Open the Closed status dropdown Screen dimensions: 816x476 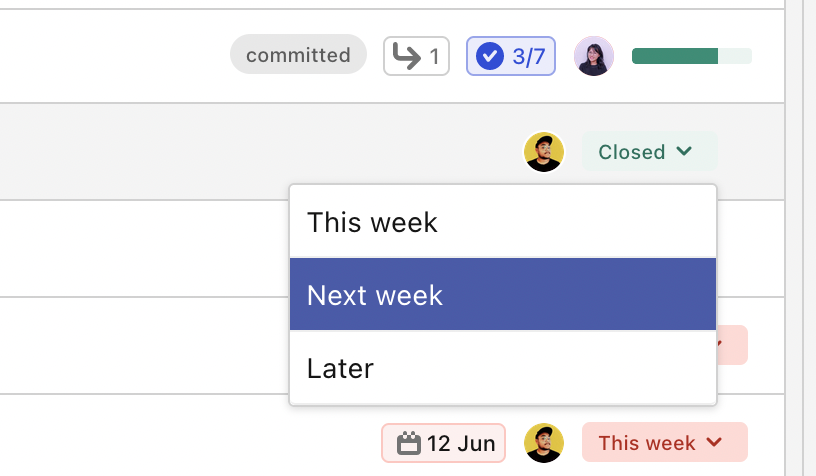coord(649,151)
